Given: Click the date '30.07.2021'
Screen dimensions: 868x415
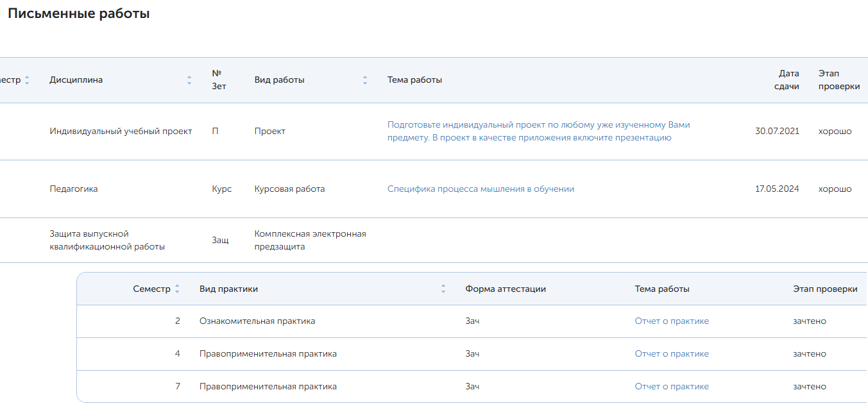Looking at the screenshot, I should pyautogui.click(x=777, y=131).
